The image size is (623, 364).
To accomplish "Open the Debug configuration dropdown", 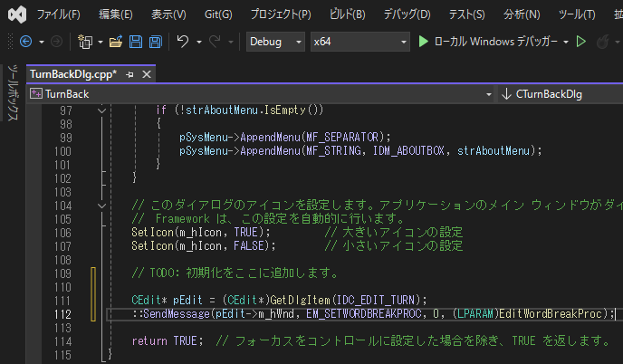I will pos(275,42).
